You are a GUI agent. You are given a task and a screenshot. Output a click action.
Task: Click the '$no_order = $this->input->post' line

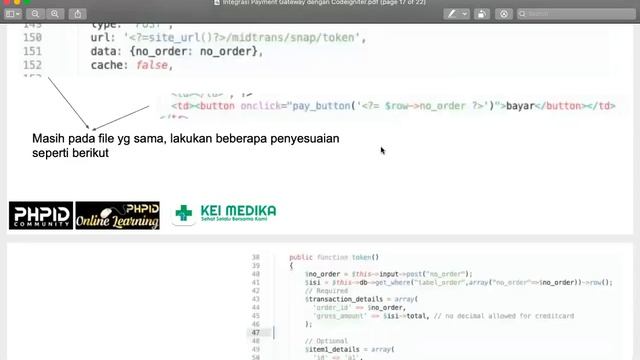click(x=388, y=274)
